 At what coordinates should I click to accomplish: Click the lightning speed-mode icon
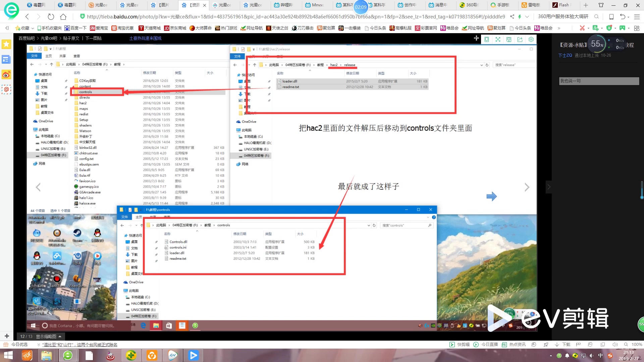coord(520,16)
